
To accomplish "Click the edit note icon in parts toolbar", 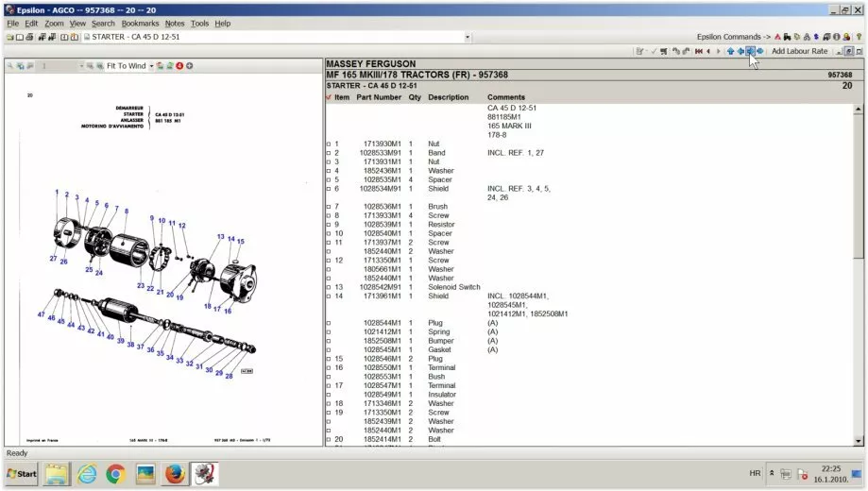I will 640,51.
